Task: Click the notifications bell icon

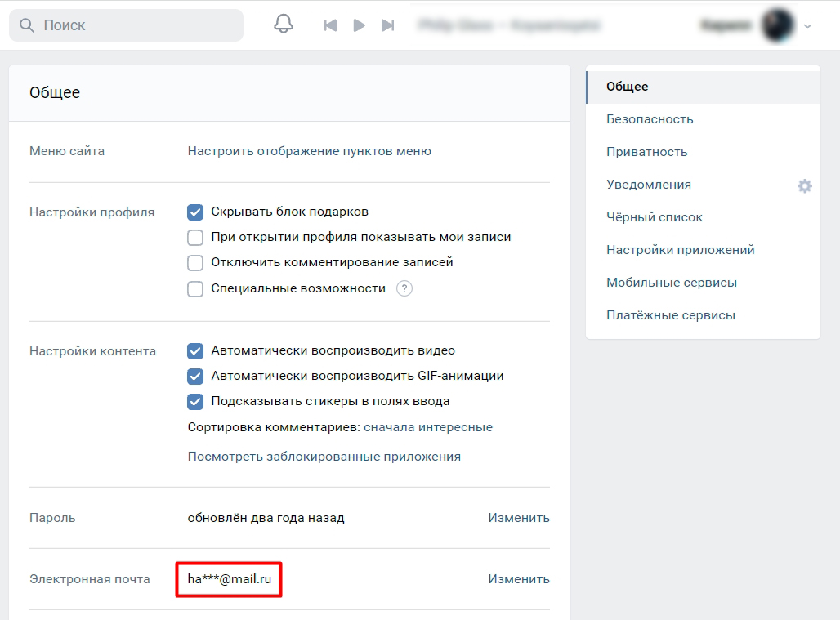Action: (x=284, y=25)
